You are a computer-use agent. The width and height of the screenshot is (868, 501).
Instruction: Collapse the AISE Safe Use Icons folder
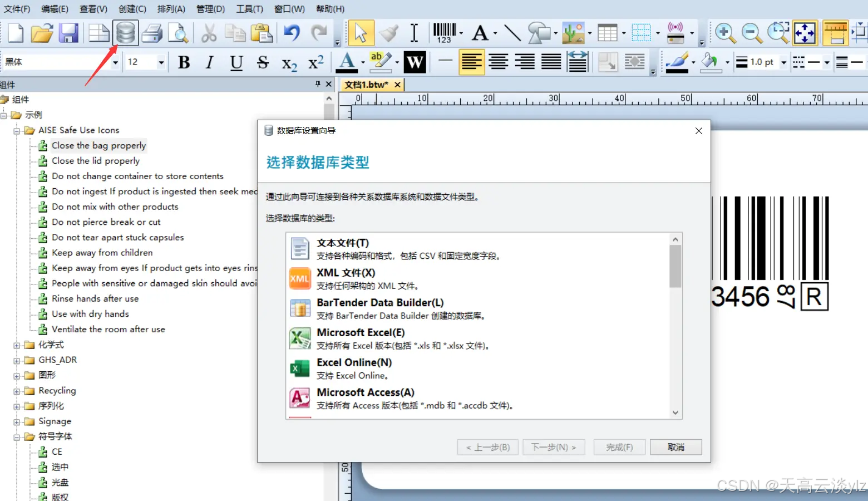pyautogui.click(x=16, y=130)
